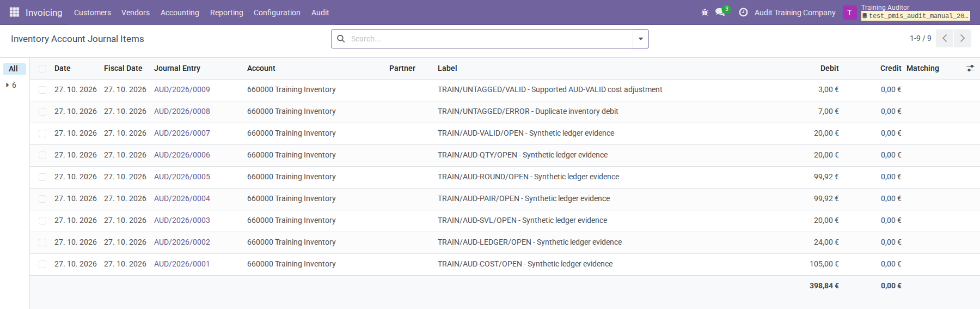Screen dimensions: 980x309
Task: Open the Audit Training Company switcher
Action: pyautogui.click(x=795, y=12)
